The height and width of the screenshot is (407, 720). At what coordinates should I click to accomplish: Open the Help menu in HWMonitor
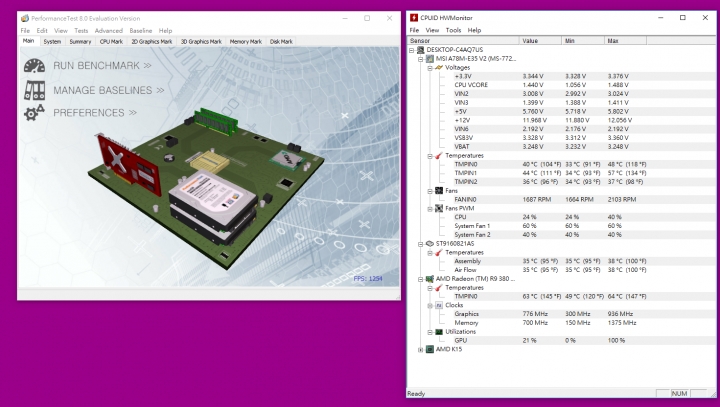point(474,30)
